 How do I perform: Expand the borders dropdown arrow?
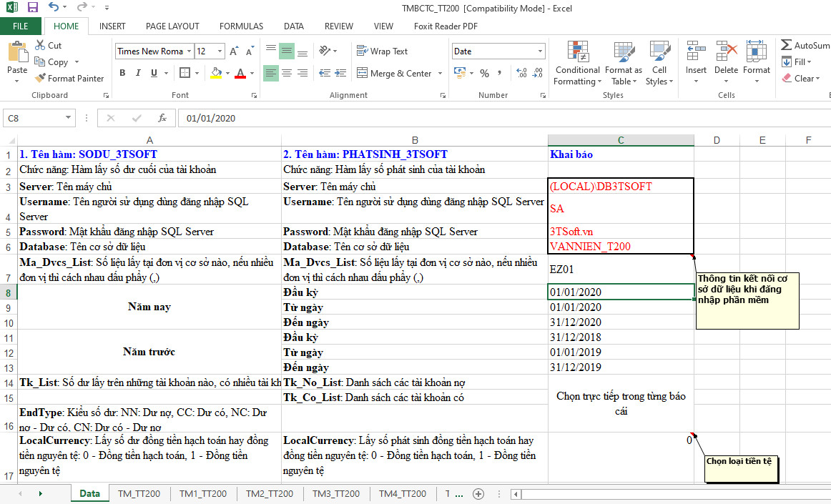[x=197, y=73]
